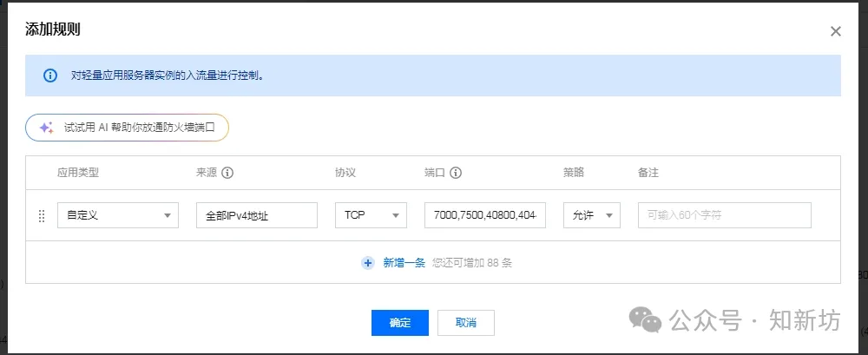Grab the row drag handle icon
Image resolution: width=868 pixels, height=355 pixels.
click(42, 216)
